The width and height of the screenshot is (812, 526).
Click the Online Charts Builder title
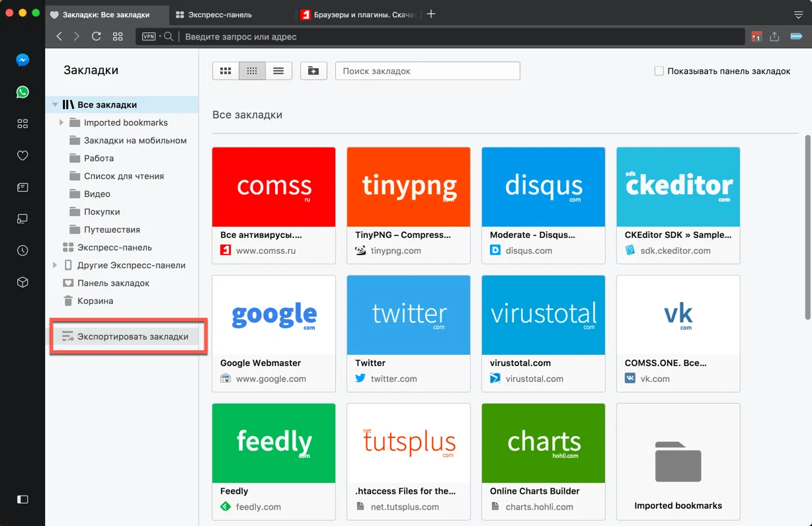tap(535, 491)
